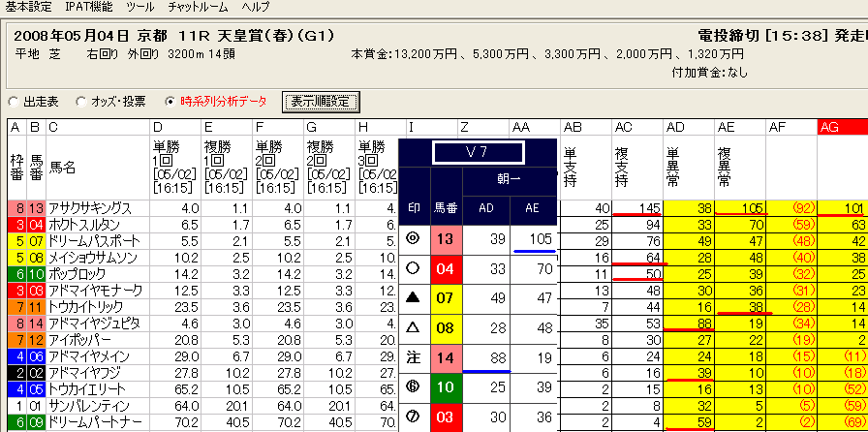Click the 単勝2回 column header
Screen dimensions: 868x432
pyautogui.click(x=278, y=168)
